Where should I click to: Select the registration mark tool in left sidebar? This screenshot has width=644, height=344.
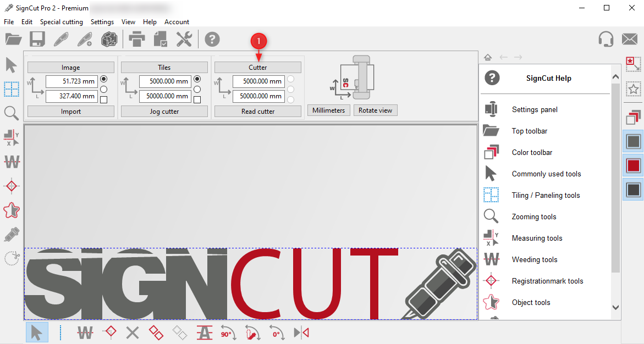[12, 186]
